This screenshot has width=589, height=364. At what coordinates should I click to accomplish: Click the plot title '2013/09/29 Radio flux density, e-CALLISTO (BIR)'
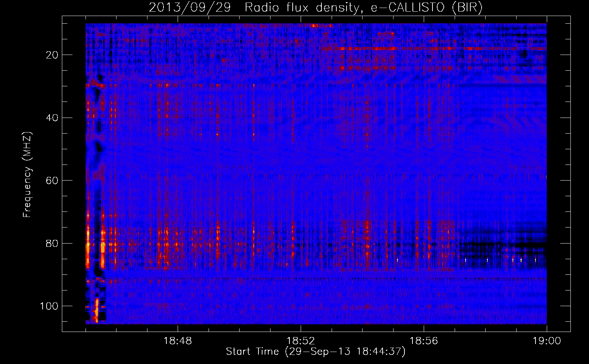(x=316, y=7)
